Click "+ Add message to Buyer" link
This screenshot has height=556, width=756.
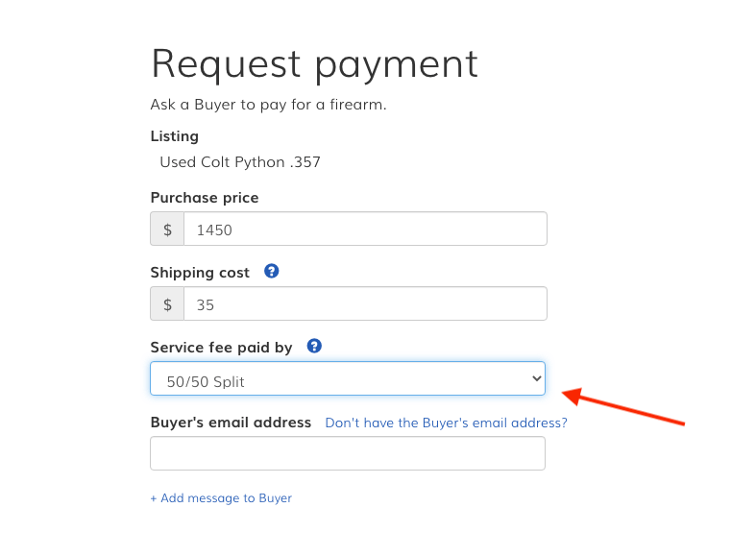(x=221, y=498)
